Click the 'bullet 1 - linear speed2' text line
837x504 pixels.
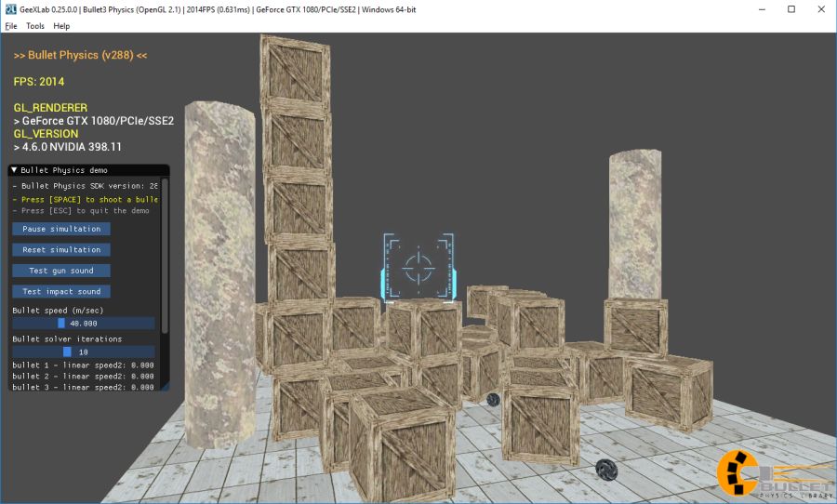click(x=84, y=365)
